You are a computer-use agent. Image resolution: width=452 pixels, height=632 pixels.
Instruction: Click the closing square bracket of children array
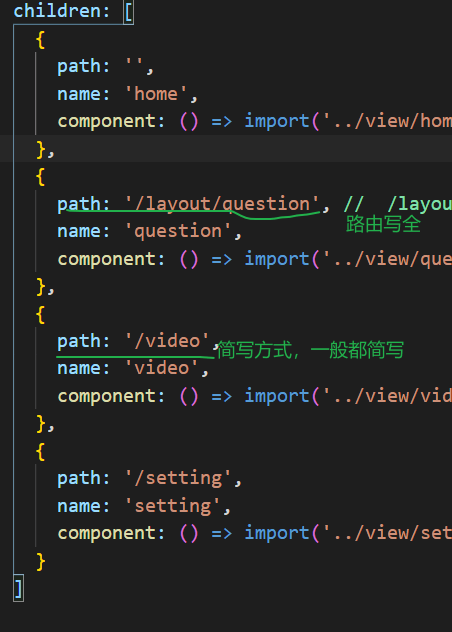point(19,588)
